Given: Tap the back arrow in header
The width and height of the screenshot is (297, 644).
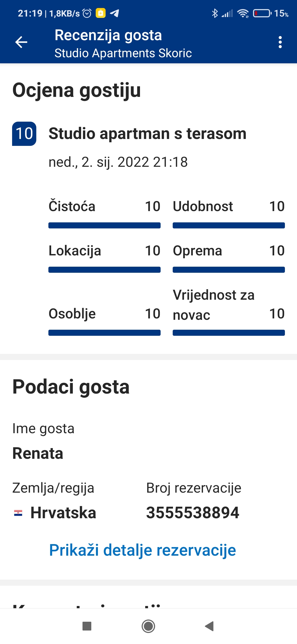Looking at the screenshot, I should (x=21, y=42).
